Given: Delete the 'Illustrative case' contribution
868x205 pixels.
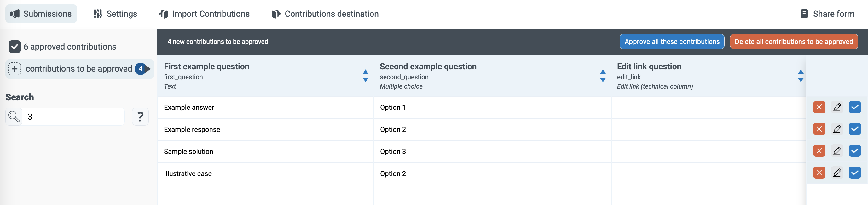Looking at the screenshot, I should point(819,173).
